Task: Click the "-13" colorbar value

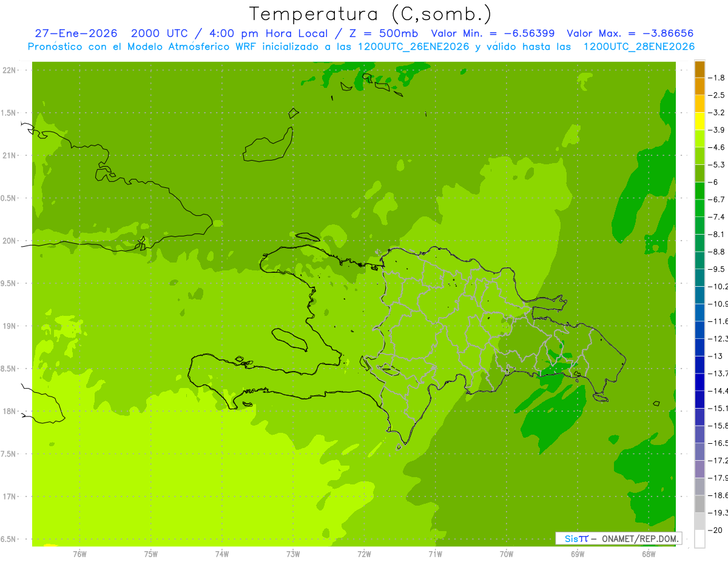Action: (715, 356)
